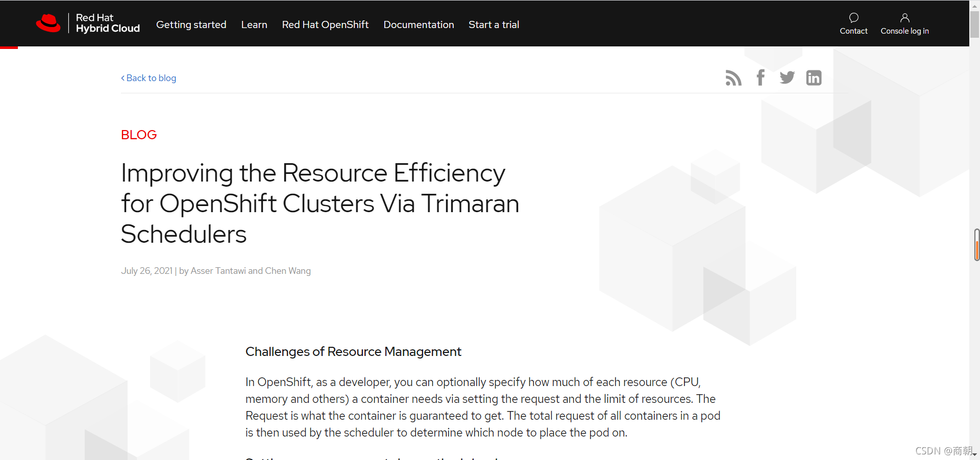The image size is (980, 460).
Task: Share the post via Twitter icon
Action: coord(787,78)
